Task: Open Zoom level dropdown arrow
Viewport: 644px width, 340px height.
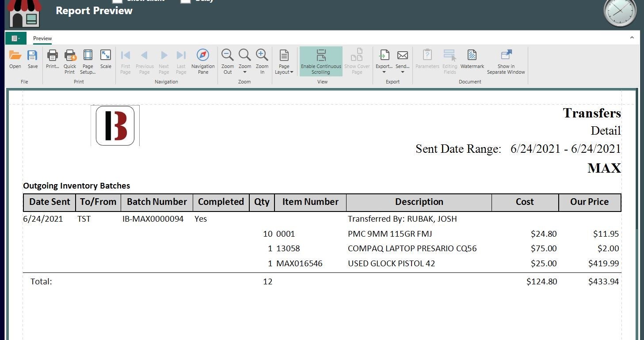Action: [x=245, y=72]
